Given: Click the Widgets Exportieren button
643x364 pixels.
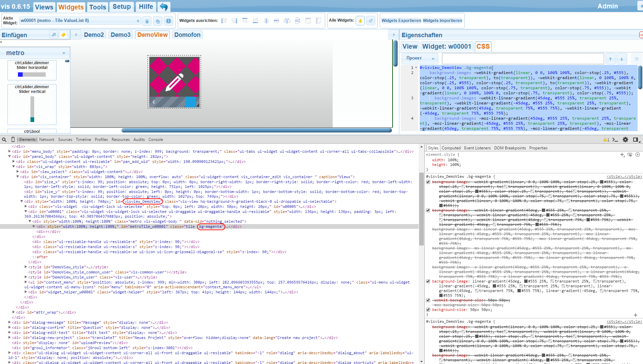Looking at the screenshot, I should (401, 21).
